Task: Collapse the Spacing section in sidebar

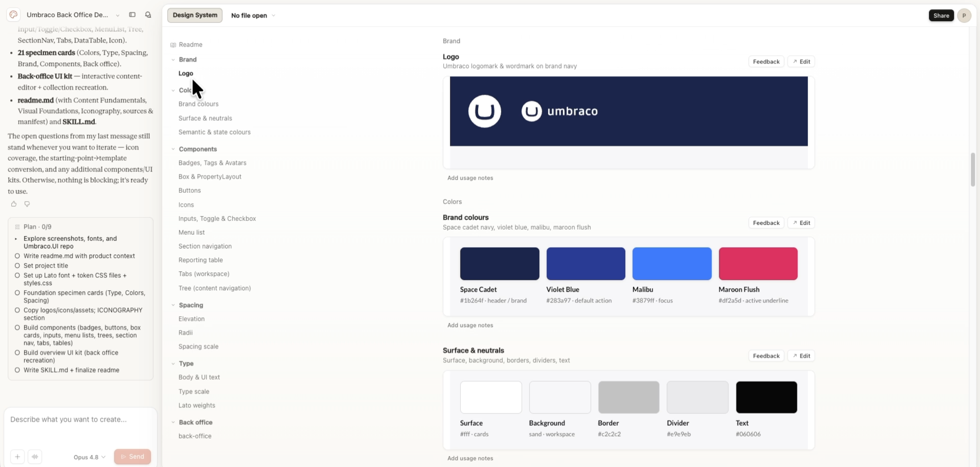Action: click(x=173, y=305)
